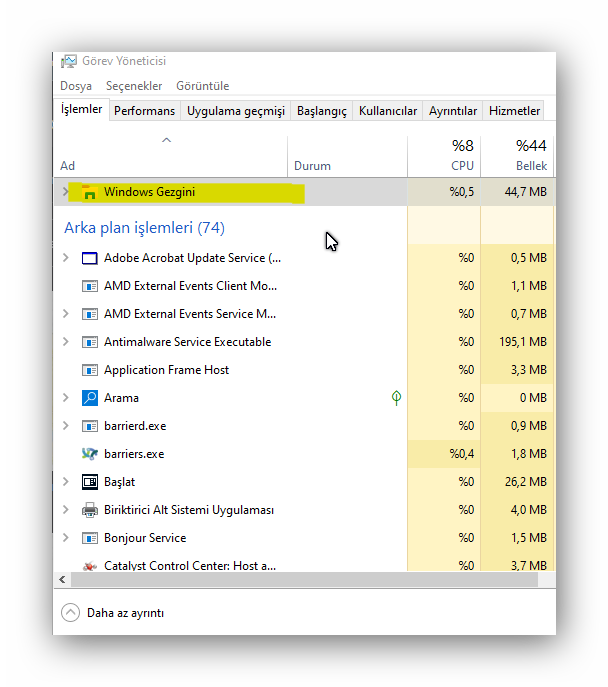The height and width of the screenshot is (687, 608).
Task: Click the Adobe Acrobat Update Service icon
Action: (x=89, y=258)
